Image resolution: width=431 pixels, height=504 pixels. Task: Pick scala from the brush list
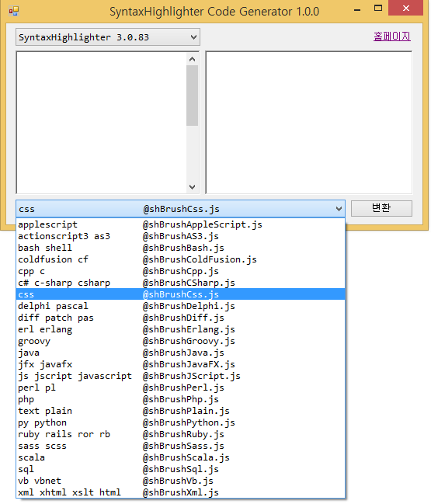click(x=180, y=457)
